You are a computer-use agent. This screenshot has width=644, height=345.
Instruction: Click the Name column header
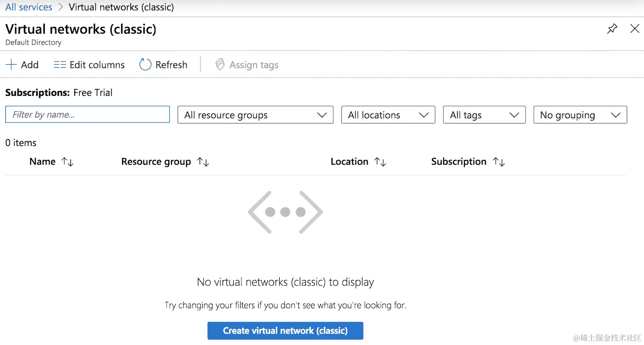[42, 162]
